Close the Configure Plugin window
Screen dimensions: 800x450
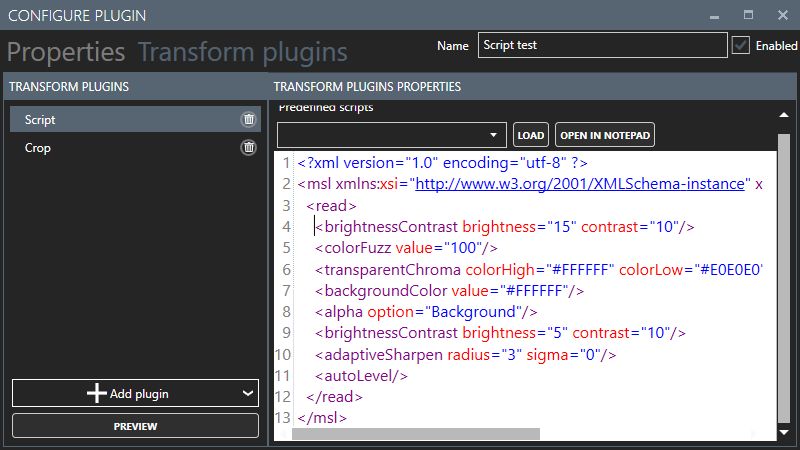[x=782, y=17]
